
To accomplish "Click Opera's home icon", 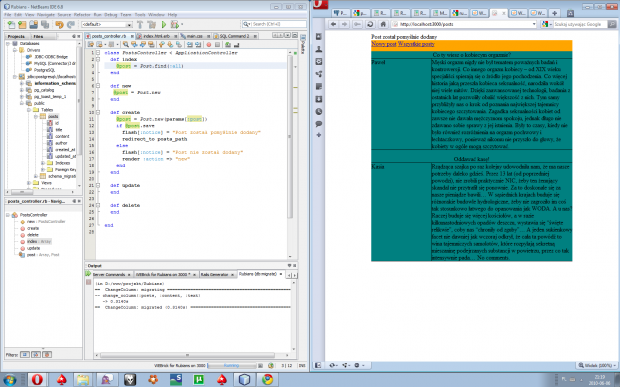I will (x=383, y=24).
